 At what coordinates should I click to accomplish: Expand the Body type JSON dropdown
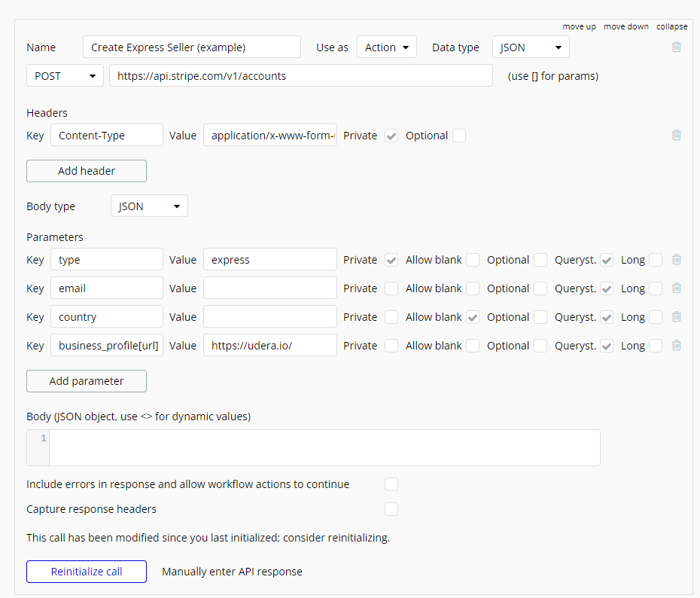click(149, 206)
